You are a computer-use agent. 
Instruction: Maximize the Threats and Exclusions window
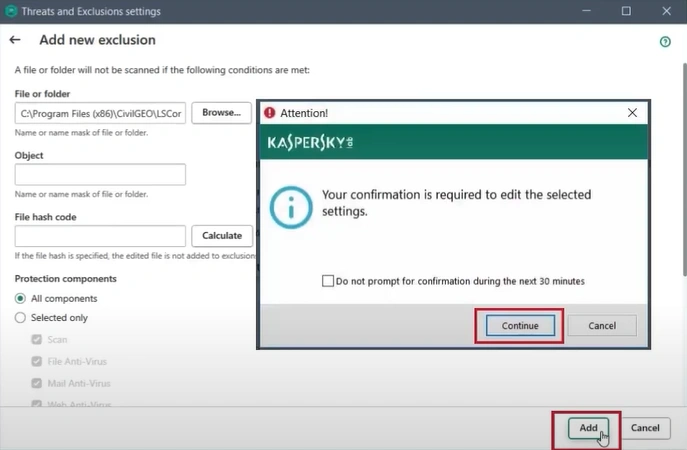click(x=626, y=11)
